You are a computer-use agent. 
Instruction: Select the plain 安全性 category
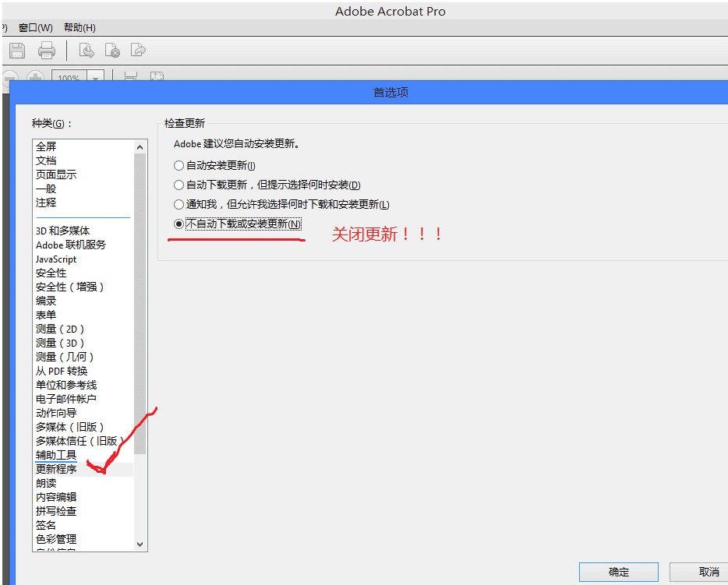(51, 273)
